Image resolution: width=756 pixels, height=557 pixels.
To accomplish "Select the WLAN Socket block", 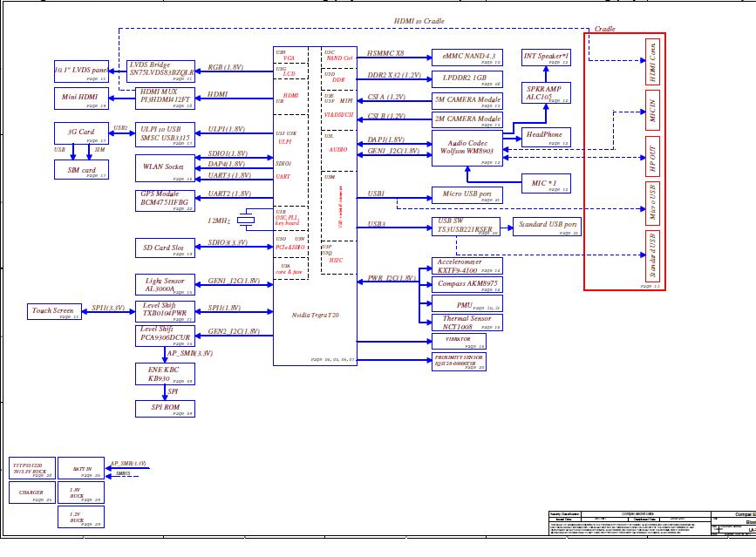I will click(x=165, y=168).
